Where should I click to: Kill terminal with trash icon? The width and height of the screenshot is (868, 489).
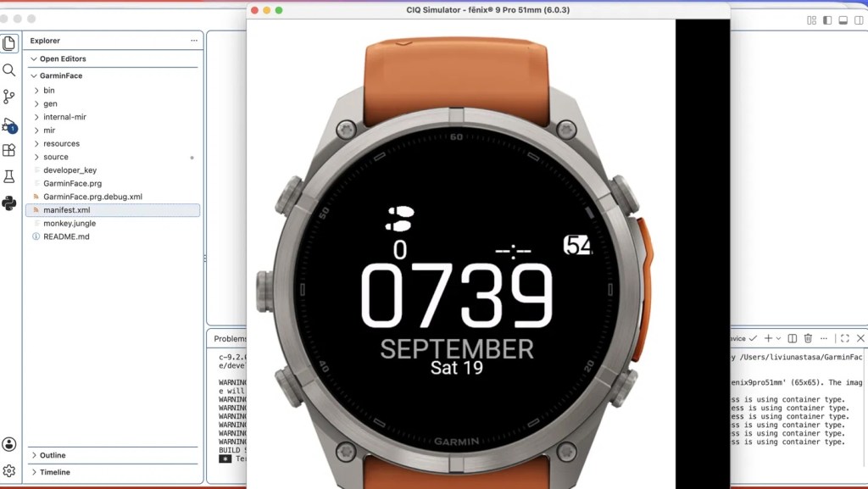coord(808,338)
